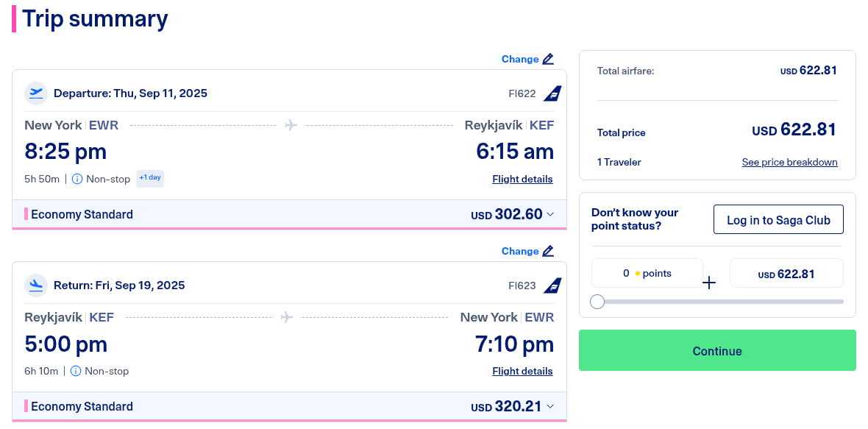The width and height of the screenshot is (868, 429).
Task: Click the info icon beside departure Non-stop
Action: pyautogui.click(x=77, y=179)
